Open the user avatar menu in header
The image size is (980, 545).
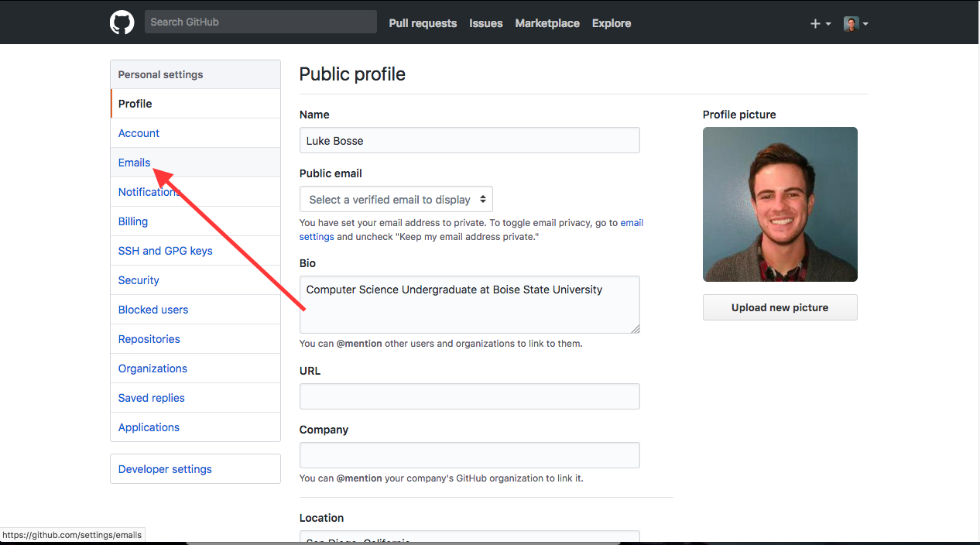855,24
